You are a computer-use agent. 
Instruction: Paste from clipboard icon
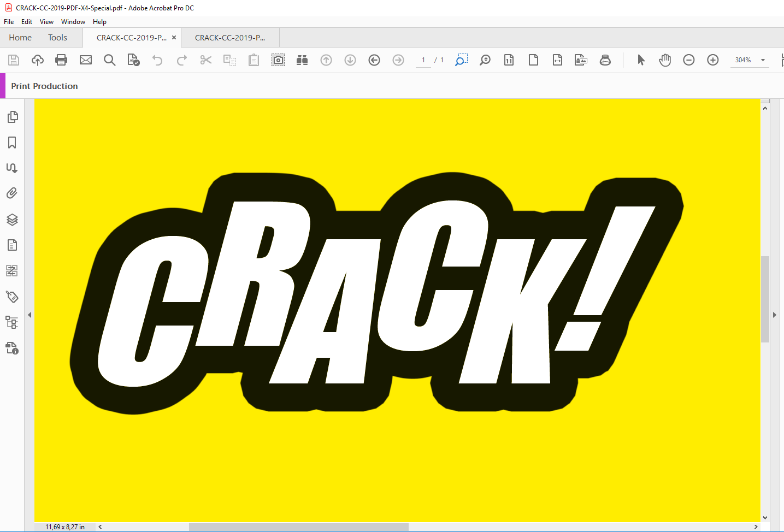(254, 60)
